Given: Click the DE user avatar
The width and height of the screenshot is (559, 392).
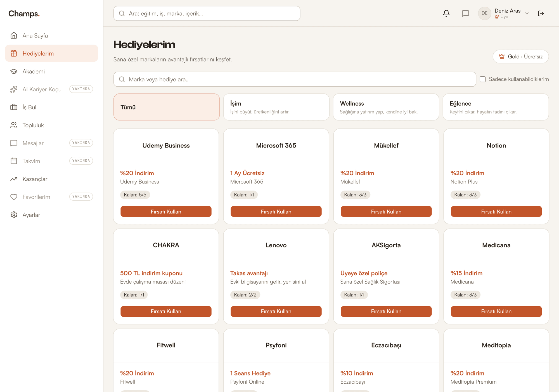Looking at the screenshot, I should coord(485,13).
